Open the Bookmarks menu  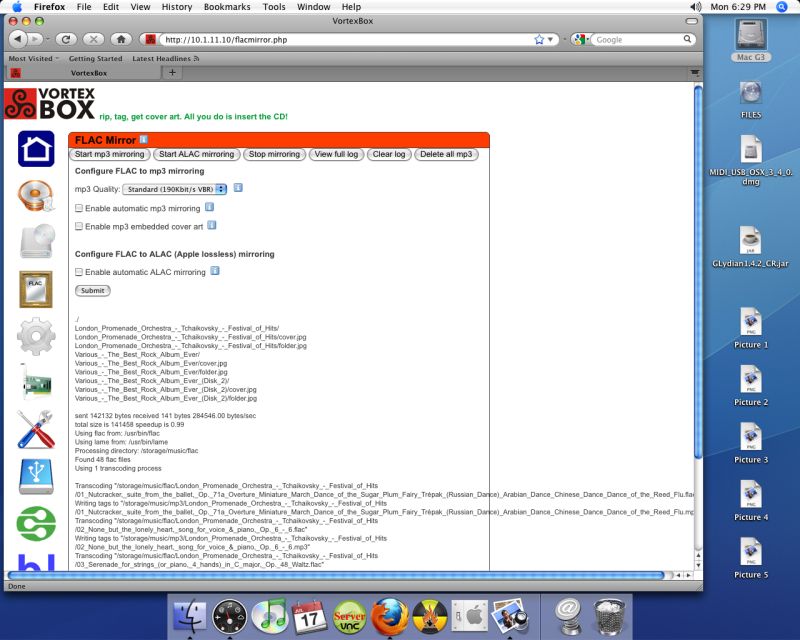pos(227,7)
